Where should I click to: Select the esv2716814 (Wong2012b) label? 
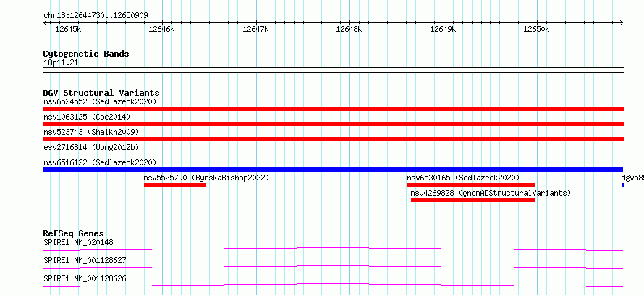point(90,147)
